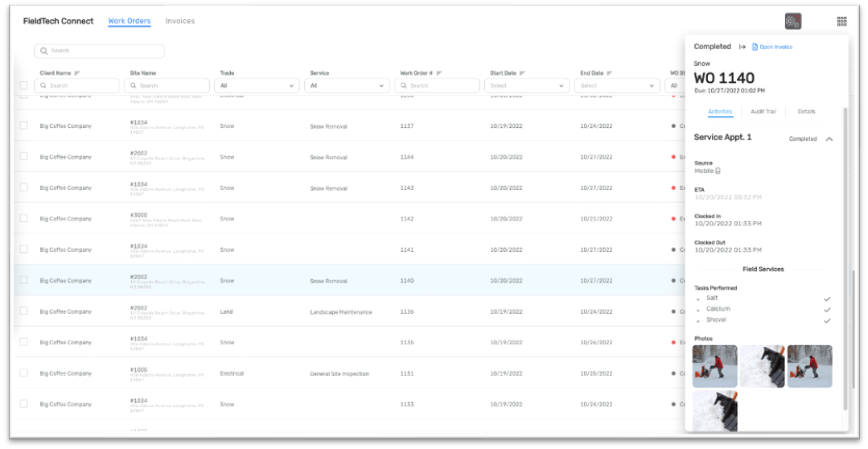
Task: Open the apps grid launcher icon
Action: 841,22
